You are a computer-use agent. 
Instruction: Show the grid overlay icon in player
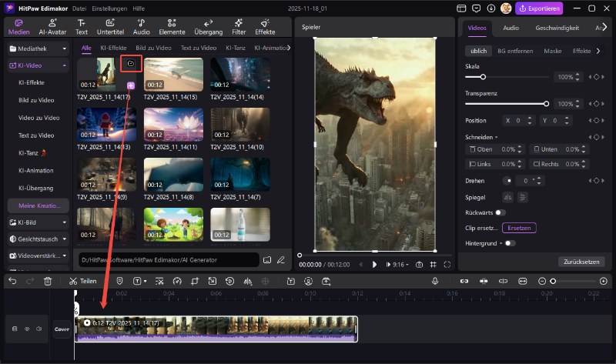click(433, 265)
